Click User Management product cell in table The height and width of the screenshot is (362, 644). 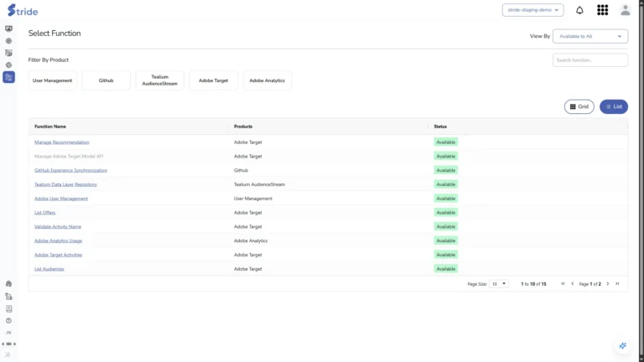pyautogui.click(x=253, y=199)
